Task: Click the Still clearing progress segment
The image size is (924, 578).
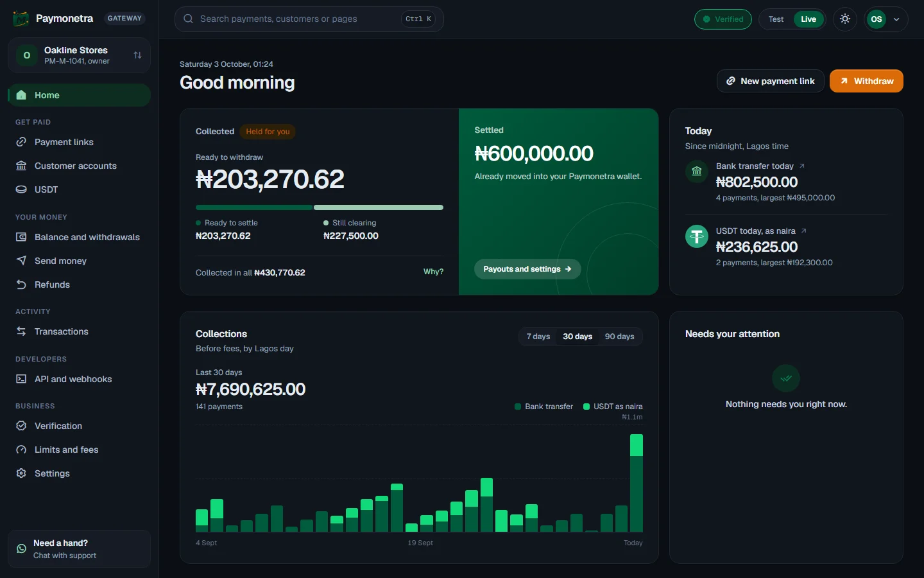Action: point(379,207)
